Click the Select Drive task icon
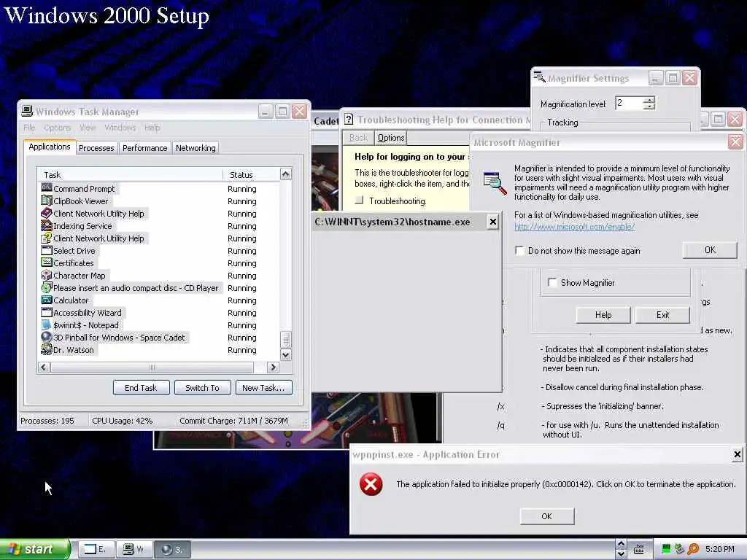This screenshot has height=560, width=747. pos(46,250)
